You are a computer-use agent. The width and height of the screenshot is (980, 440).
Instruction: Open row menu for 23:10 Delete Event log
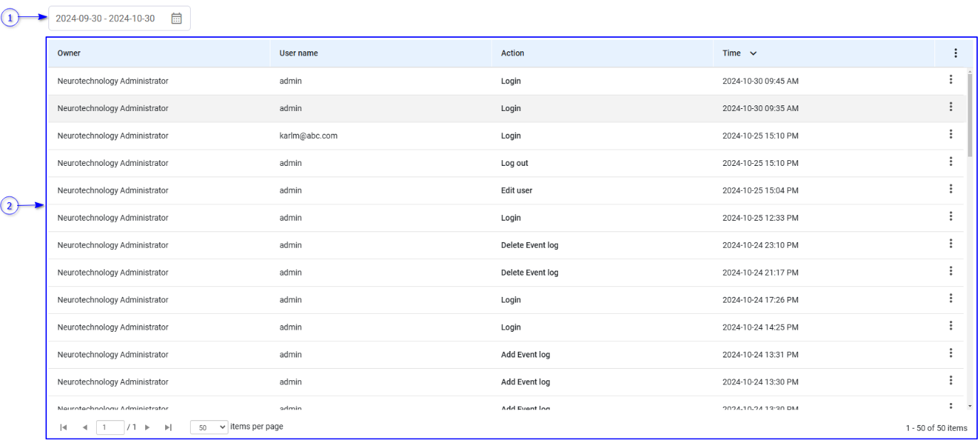click(950, 244)
